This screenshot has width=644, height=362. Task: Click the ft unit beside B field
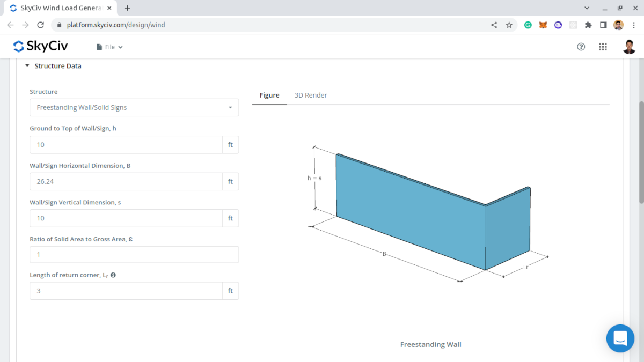[230, 181]
